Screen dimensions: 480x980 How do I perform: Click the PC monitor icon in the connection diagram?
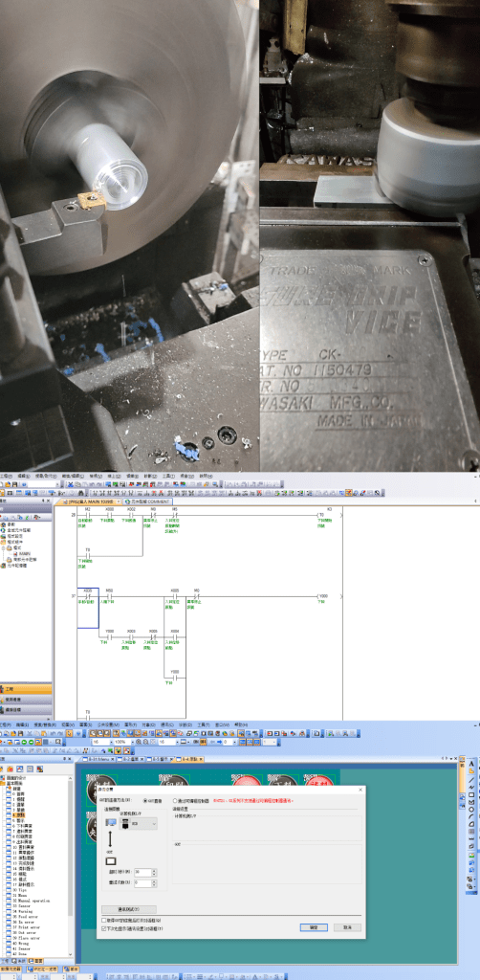(111, 822)
